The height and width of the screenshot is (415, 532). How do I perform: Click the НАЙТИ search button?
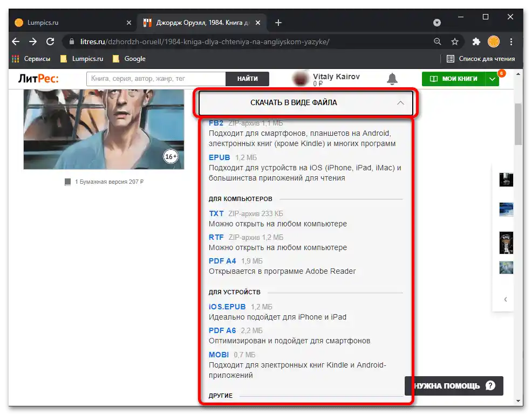[247, 79]
